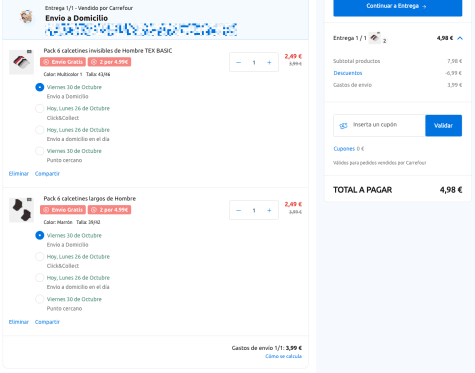
Task: Open Cómo se calcula link
Action: coord(283,356)
